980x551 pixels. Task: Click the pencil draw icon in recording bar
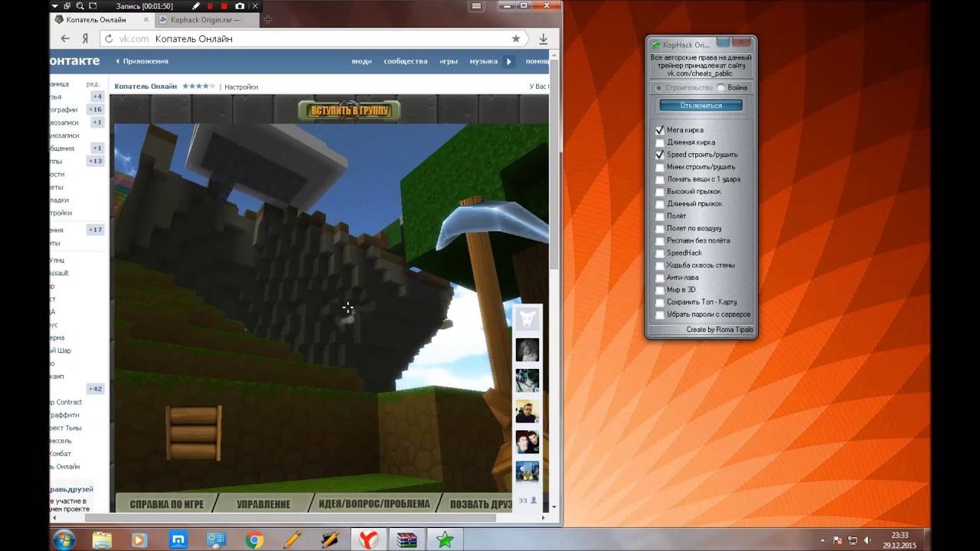tap(196, 5)
